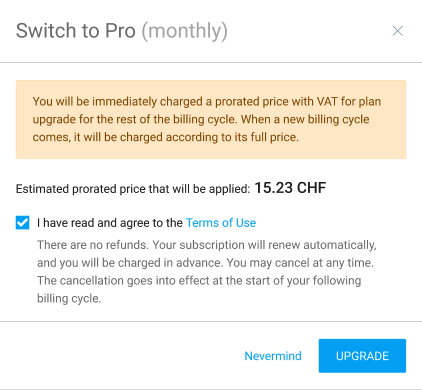The height and width of the screenshot is (390, 422).
Task: Click the 'There are no refunds' sentence
Action: click(93, 245)
